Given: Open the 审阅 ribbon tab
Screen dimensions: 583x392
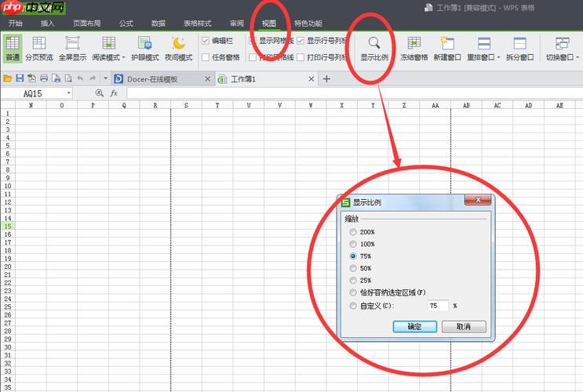Looking at the screenshot, I should coord(237,24).
